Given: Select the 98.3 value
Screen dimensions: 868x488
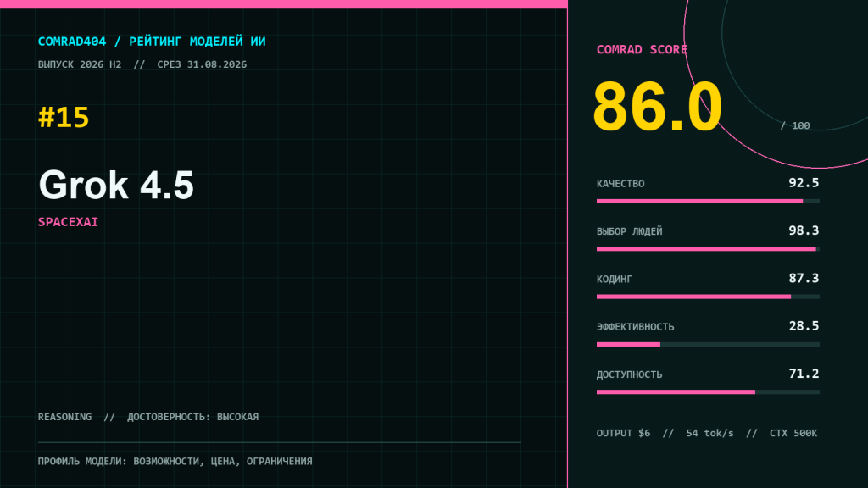Looking at the screenshot, I should (804, 230).
